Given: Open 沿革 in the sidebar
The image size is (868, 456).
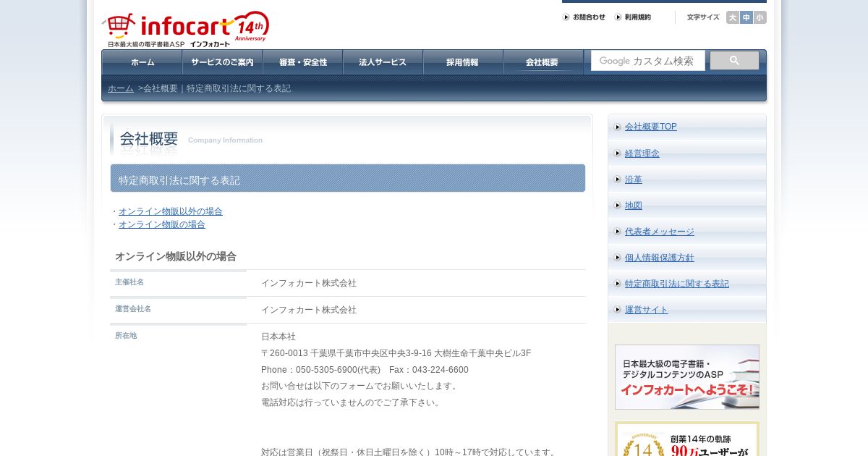Looking at the screenshot, I should 634,180.
